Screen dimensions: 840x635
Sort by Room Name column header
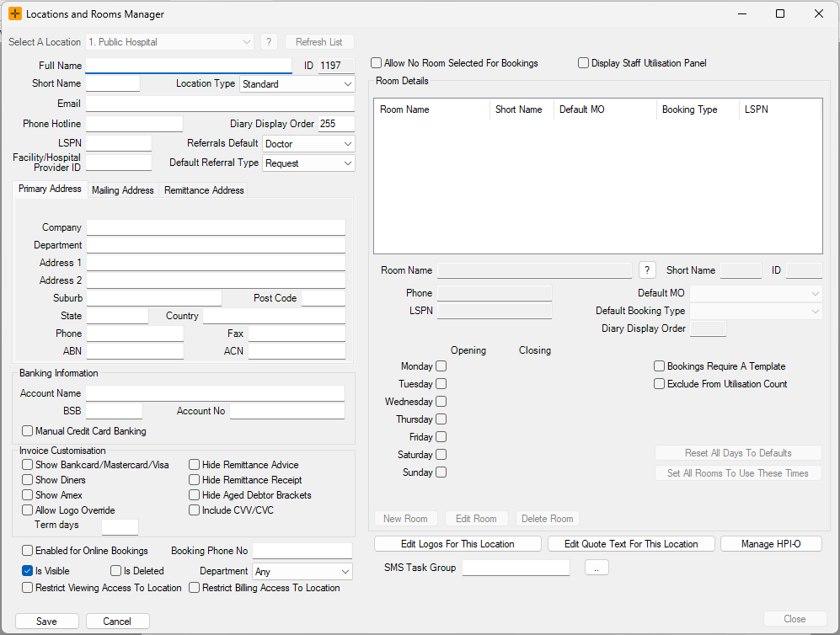(431, 109)
